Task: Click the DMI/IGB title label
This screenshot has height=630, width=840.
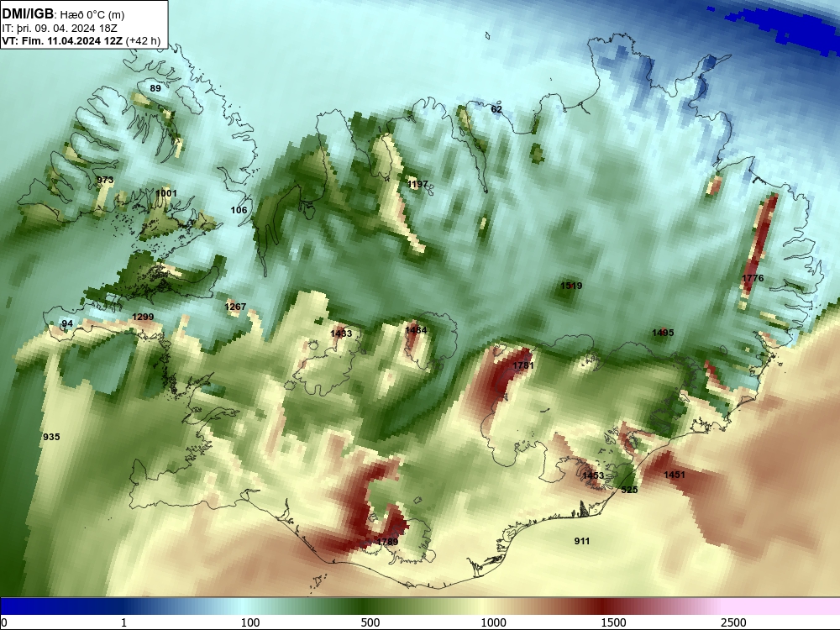Action: [28, 14]
